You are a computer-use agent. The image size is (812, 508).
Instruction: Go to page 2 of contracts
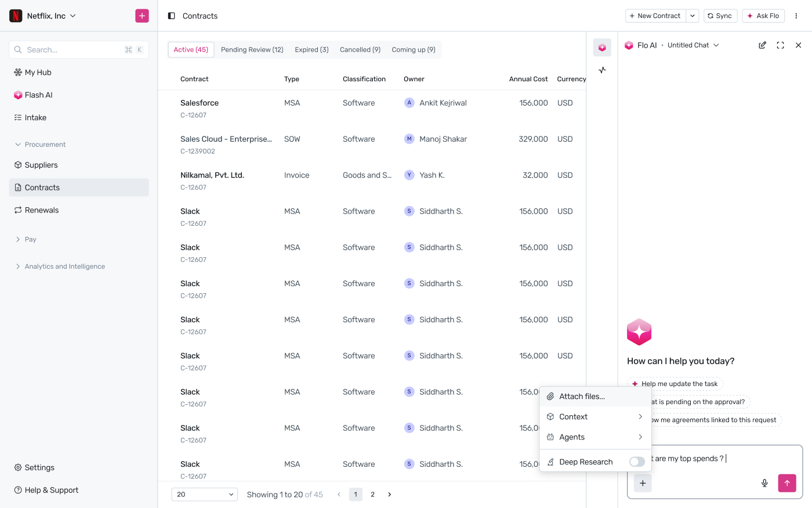[372, 495]
